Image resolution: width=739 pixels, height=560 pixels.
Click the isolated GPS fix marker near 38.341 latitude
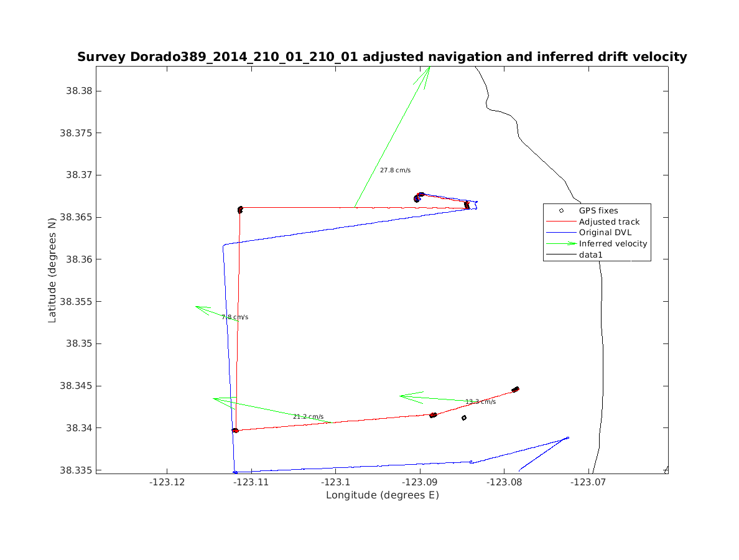464,418
